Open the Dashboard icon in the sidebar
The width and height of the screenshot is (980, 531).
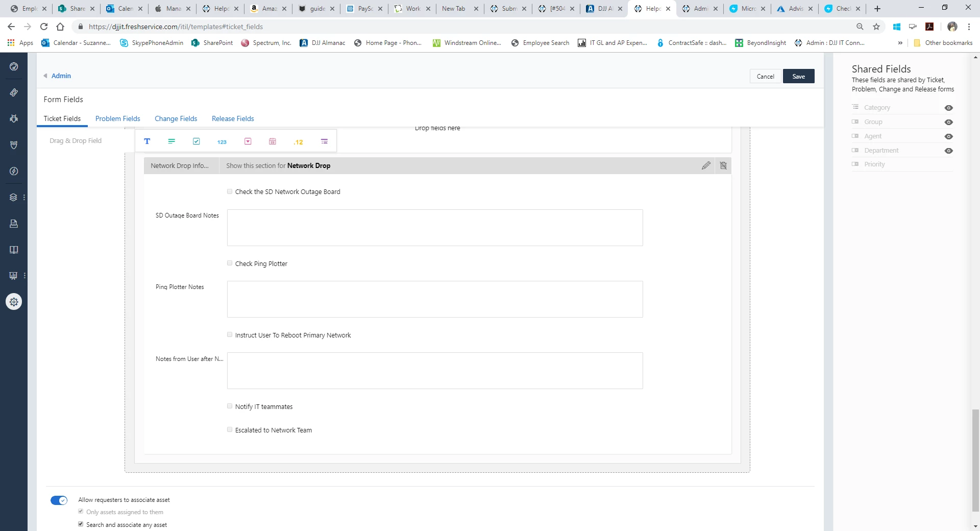point(14,66)
